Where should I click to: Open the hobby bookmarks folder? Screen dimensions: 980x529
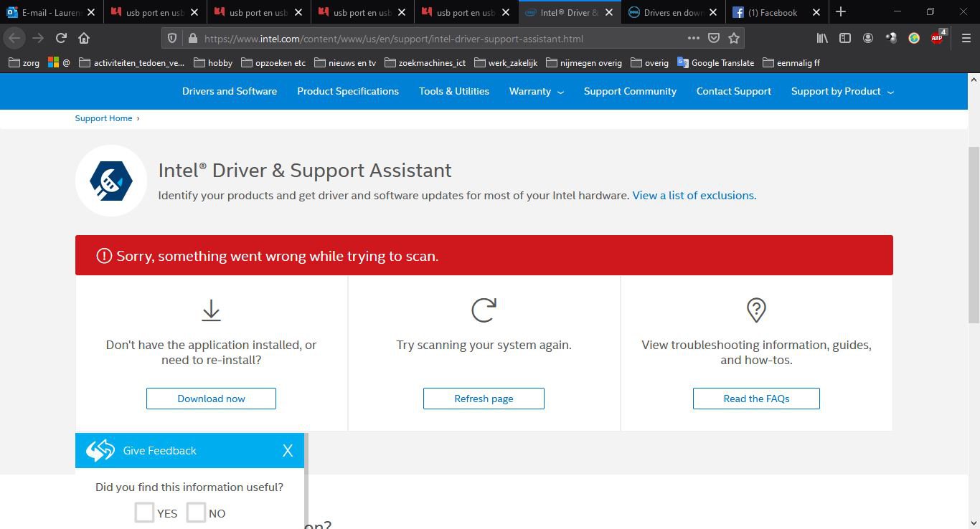[x=213, y=62]
